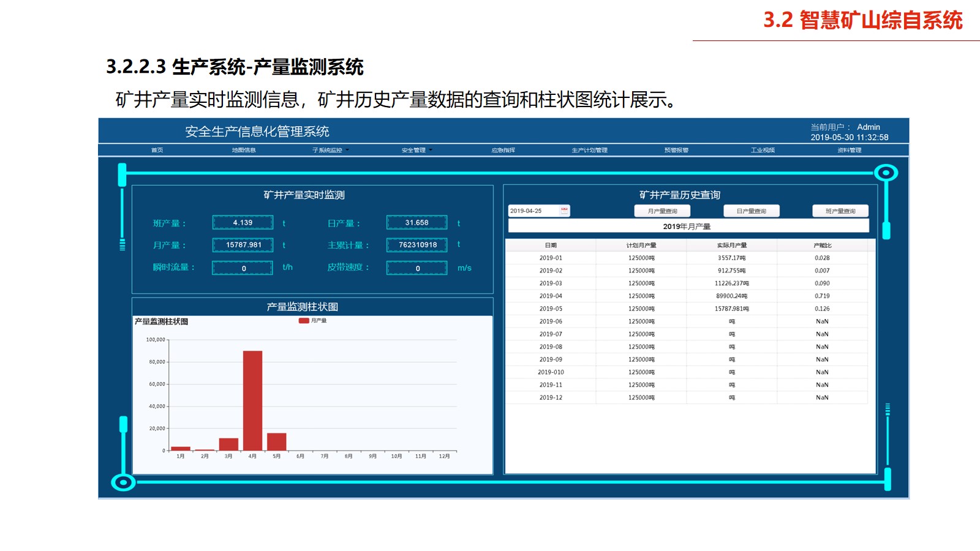Click the 月产量 value field 15787.981
Viewport: 980px width, 551px height.
click(243, 245)
